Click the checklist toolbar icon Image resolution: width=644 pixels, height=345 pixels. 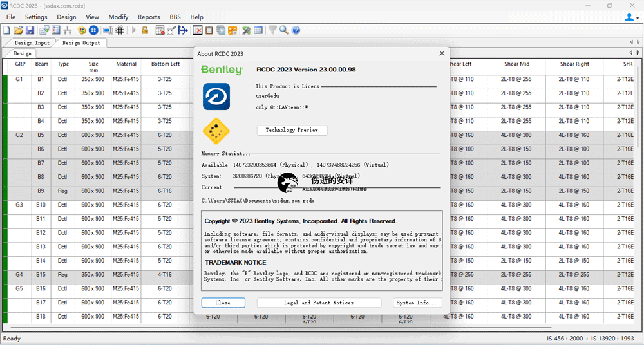point(56,30)
